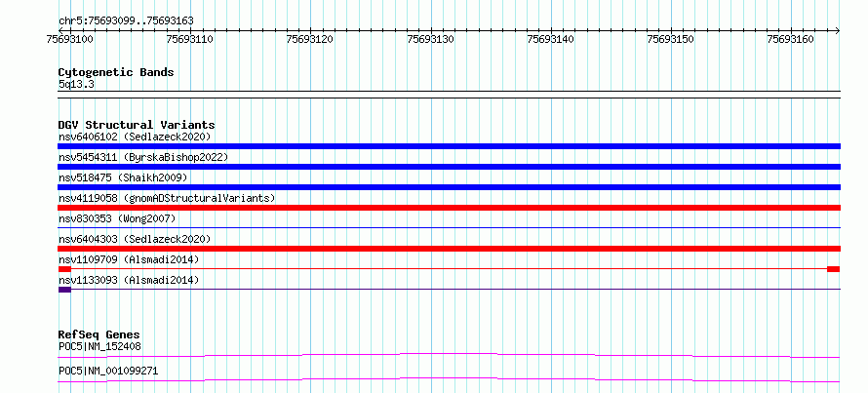Click the nsv1109709 (Alsmadi2014) label
This screenshot has height=393, width=868.
pos(129,259)
